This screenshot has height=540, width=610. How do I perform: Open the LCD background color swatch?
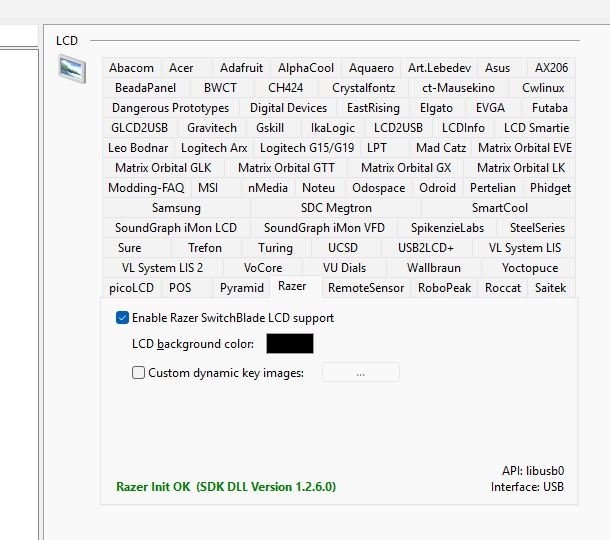290,344
